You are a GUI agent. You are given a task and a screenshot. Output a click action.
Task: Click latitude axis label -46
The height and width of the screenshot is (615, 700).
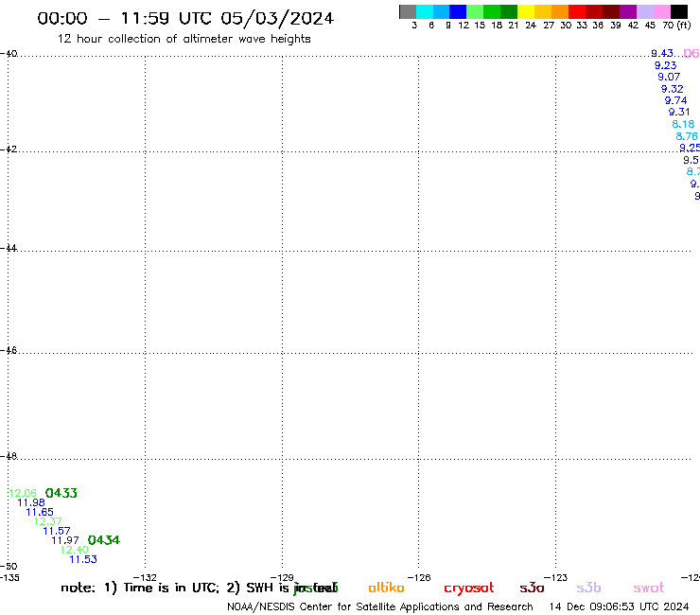coord(9,351)
